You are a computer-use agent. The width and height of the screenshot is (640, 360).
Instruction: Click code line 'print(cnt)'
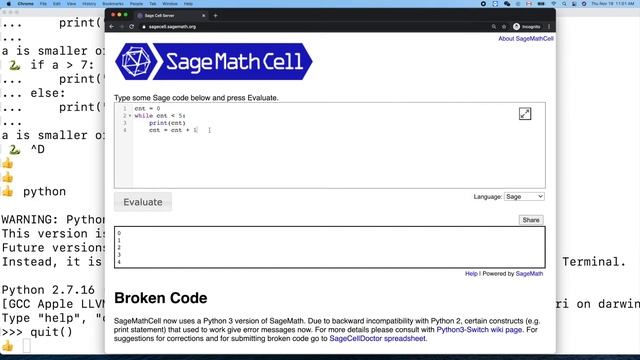[x=167, y=123]
